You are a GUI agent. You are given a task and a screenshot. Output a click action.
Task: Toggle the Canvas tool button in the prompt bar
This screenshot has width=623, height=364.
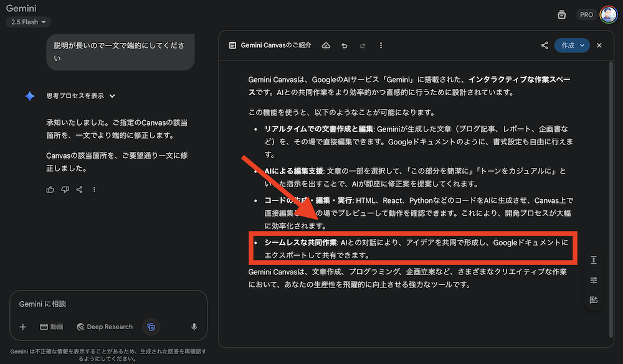coord(151,327)
